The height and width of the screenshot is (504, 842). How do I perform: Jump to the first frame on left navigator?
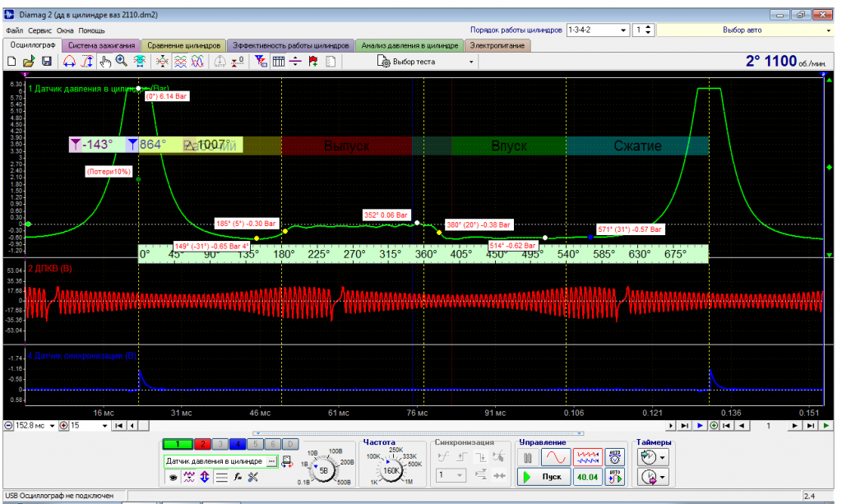[118, 426]
